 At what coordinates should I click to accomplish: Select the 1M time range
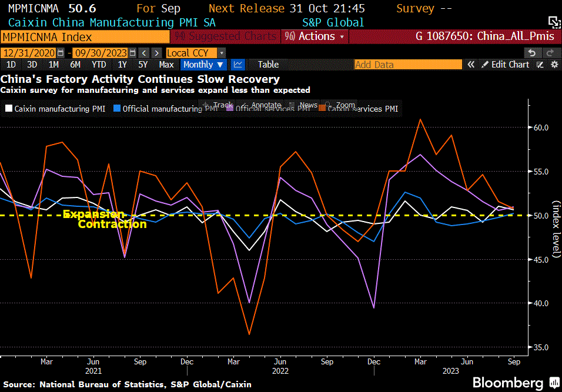(x=53, y=65)
